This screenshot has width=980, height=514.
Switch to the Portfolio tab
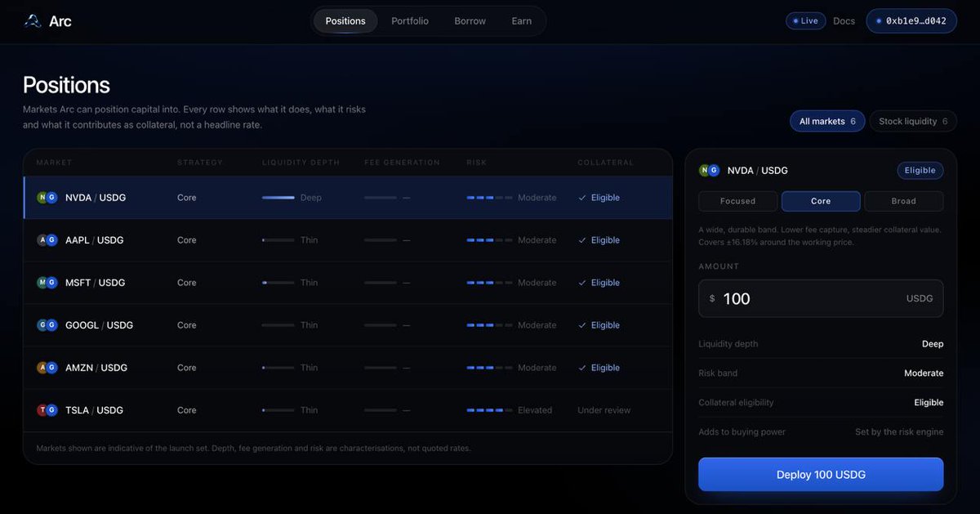(410, 21)
